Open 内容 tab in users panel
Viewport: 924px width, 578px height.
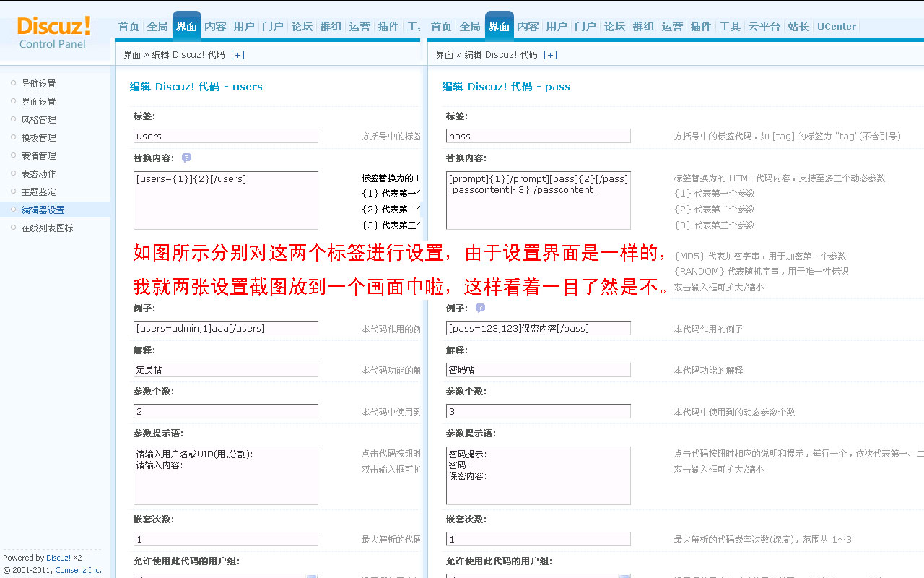(x=215, y=27)
